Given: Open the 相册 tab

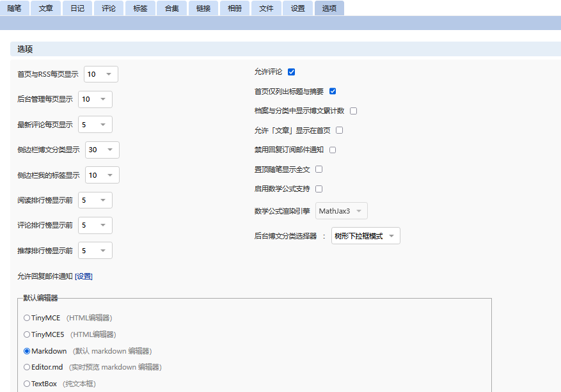Looking at the screenshot, I should coord(235,8).
